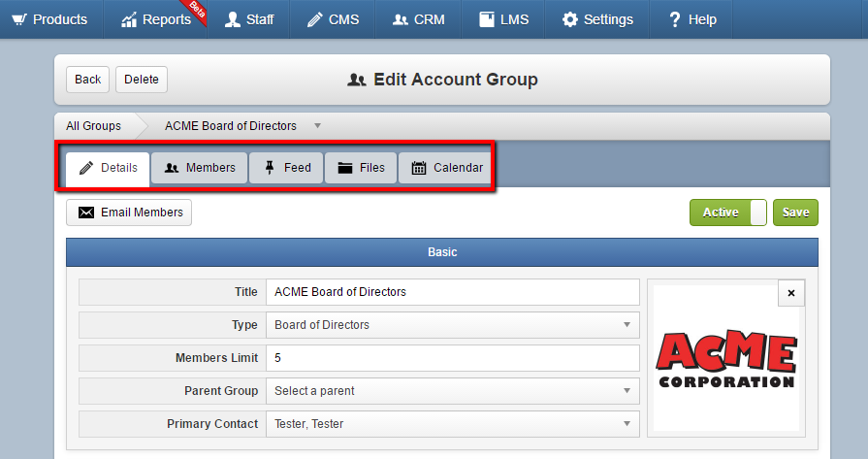Open the LMS menu
Image resolution: width=868 pixels, height=459 pixels.
point(503,19)
